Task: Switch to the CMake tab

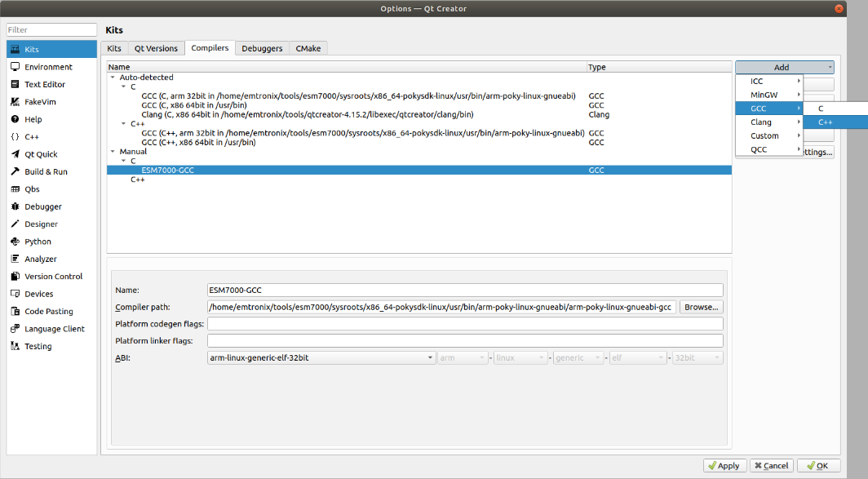Action: click(x=308, y=48)
